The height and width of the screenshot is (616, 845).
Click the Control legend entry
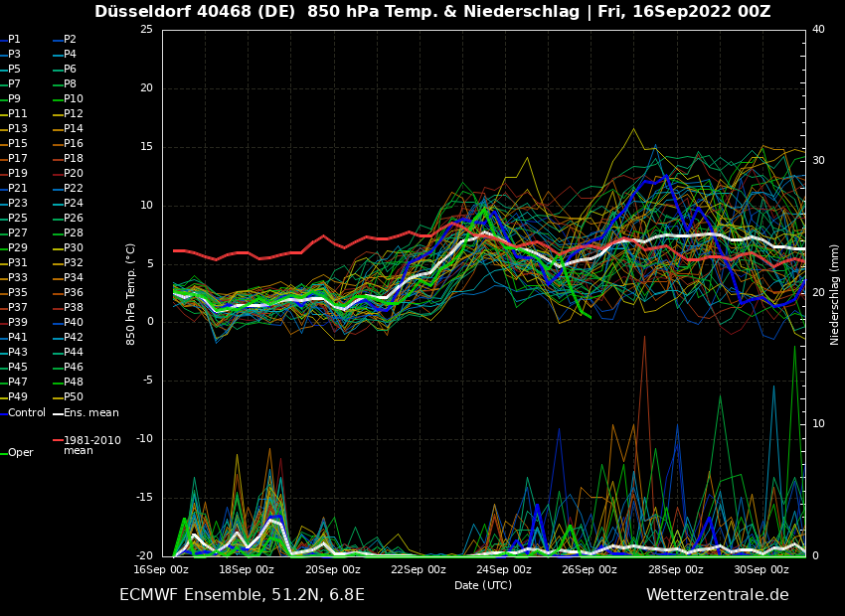27,412
